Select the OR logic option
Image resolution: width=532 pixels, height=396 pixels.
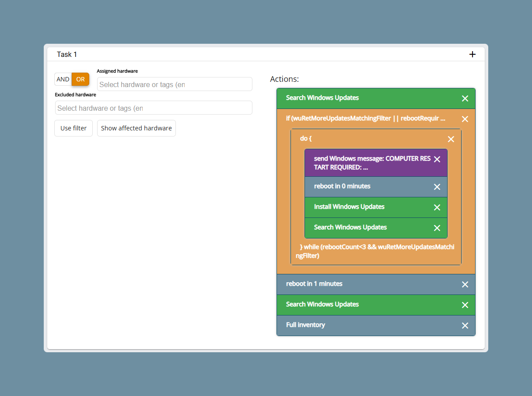[80, 79]
